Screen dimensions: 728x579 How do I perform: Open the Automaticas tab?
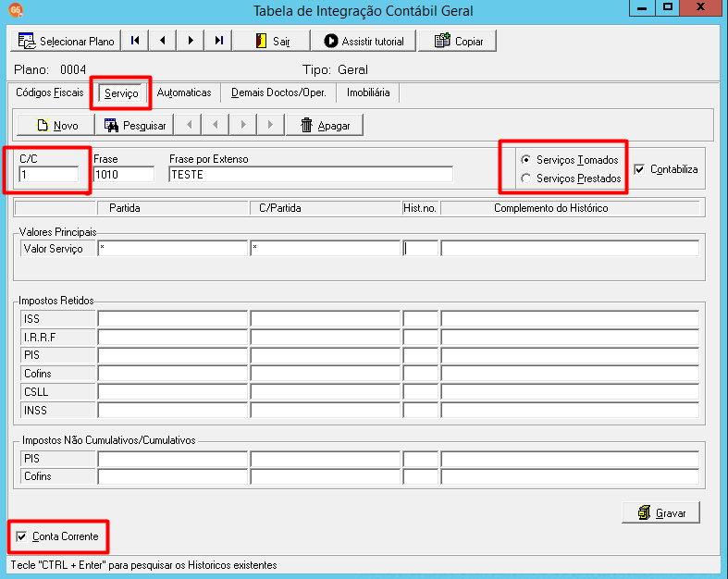point(184,92)
